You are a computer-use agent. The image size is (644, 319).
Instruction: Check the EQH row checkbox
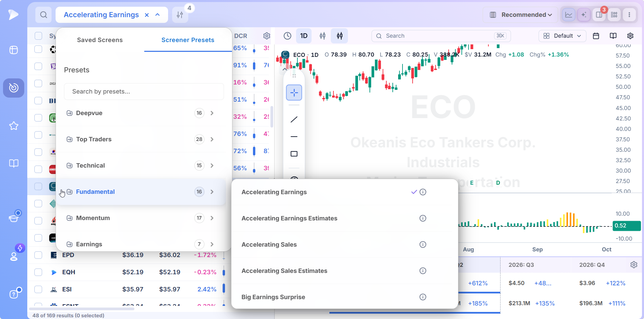coord(38,272)
